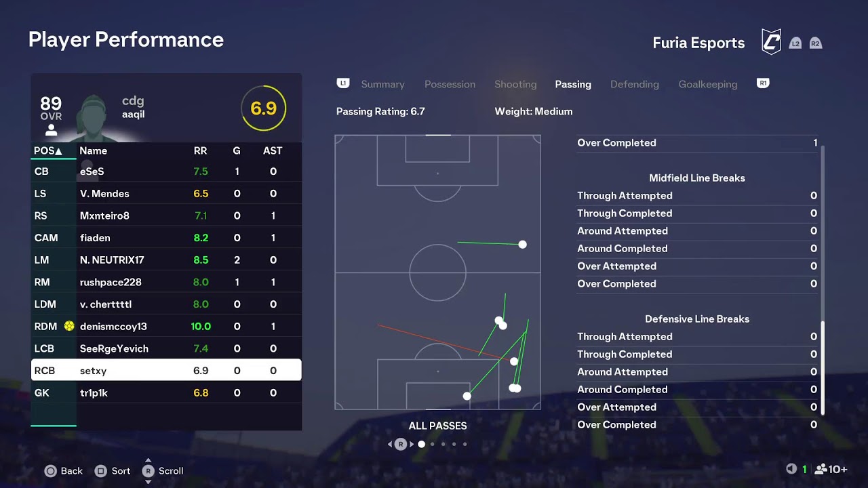Click the Furia Esports club crest

tap(771, 43)
